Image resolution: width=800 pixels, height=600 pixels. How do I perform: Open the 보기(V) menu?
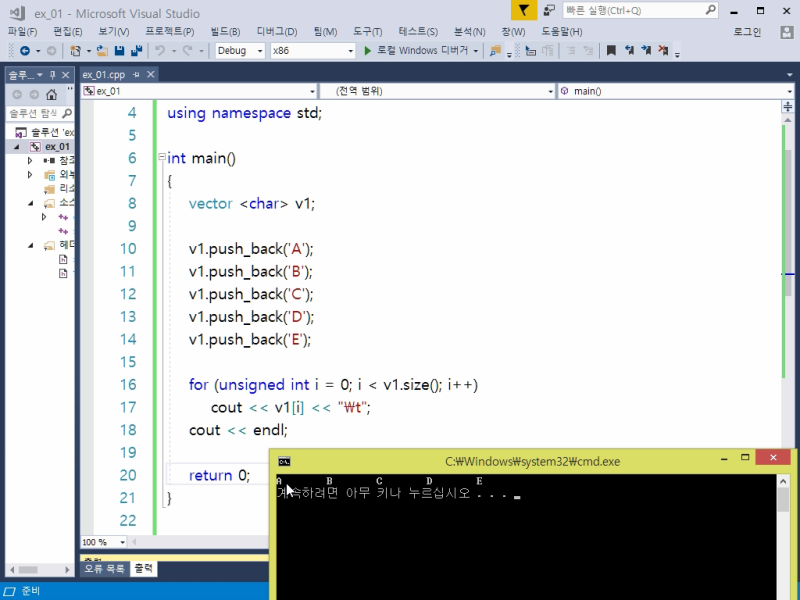pyautogui.click(x=114, y=32)
